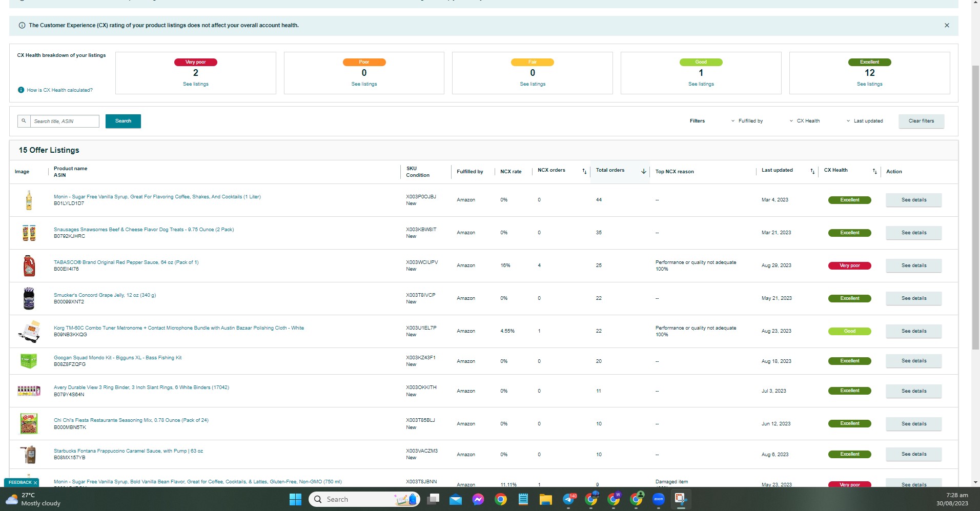The width and height of the screenshot is (980, 511).
Task: Open Zoom from the taskbar
Action: click(x=659, y=499)
